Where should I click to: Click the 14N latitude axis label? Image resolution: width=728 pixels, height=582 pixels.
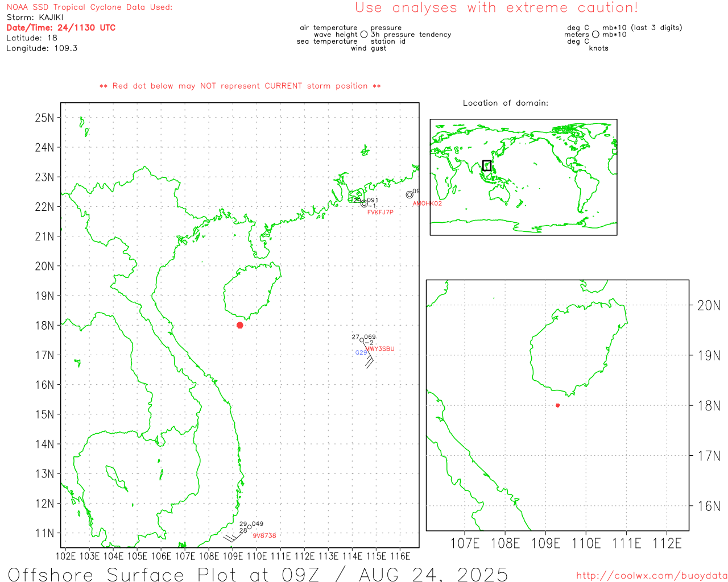pos(44,444)
